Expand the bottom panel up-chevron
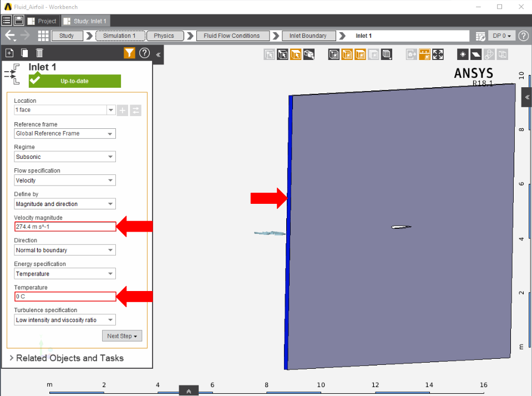The image size is (532, 396). pyautogui.click(x=189, y=391)
